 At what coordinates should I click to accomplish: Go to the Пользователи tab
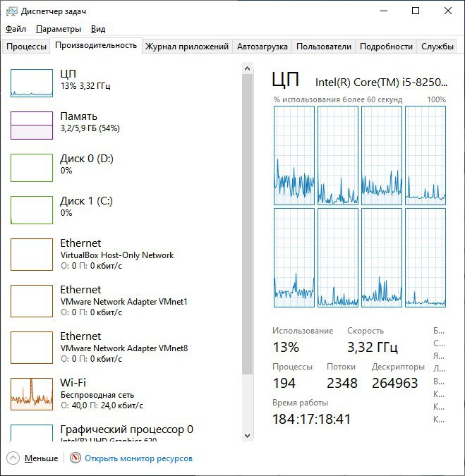[x=324, y=47]
